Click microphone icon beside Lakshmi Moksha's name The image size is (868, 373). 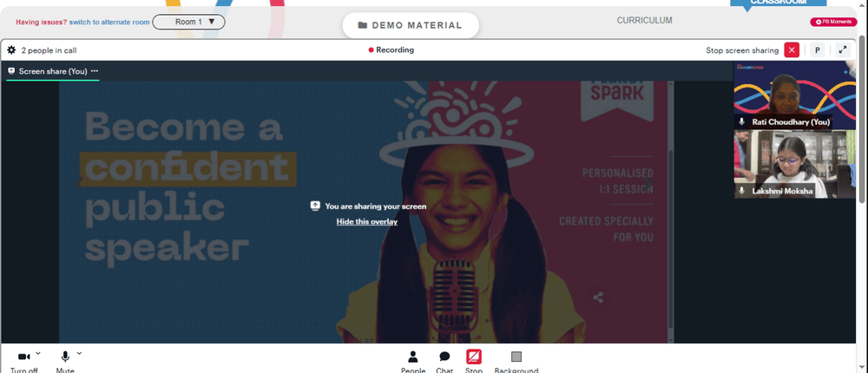click(742, 190)
